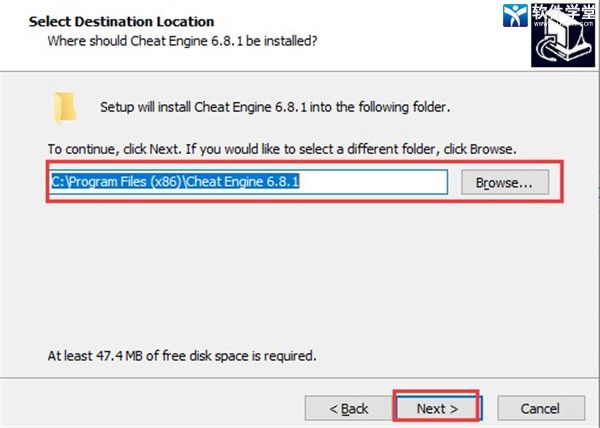Image resolution: width=600 pixels, height=428 pixels.
Task: Click the 'Setup will install Cheat Engine' message
Action: [276, 107]
